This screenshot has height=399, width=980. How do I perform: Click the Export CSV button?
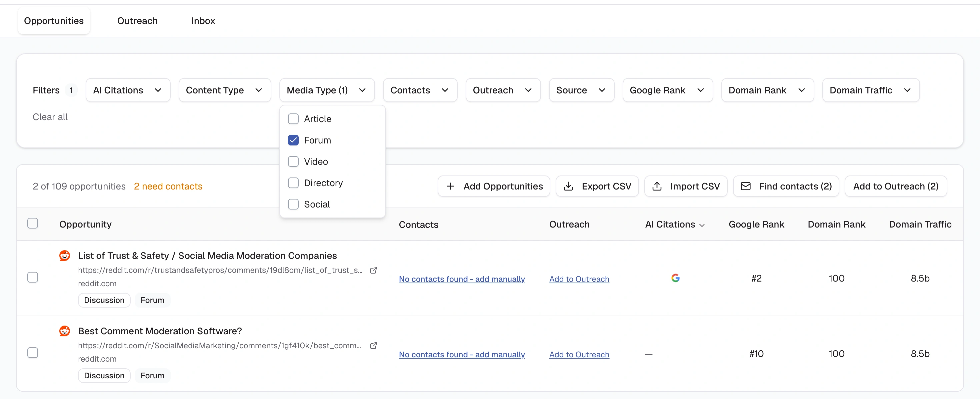pos(597,186)
